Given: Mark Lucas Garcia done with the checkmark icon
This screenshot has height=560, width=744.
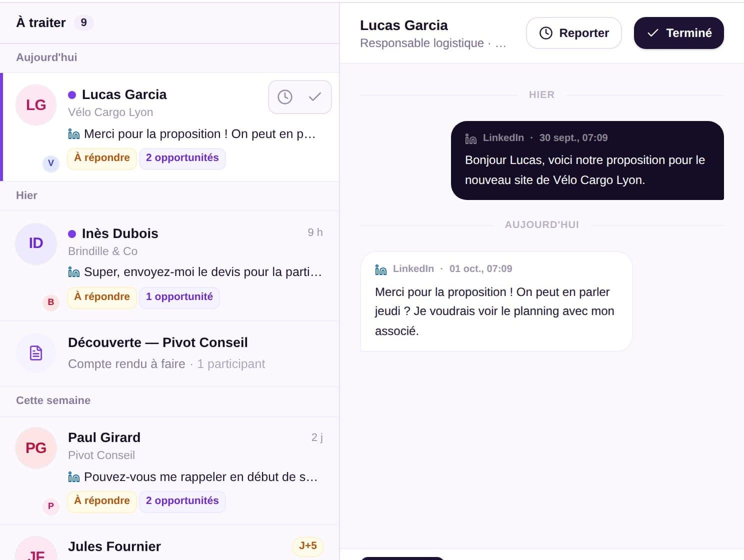Looking at the screenshot, I should pyautogui.click(x=315, y=97).
